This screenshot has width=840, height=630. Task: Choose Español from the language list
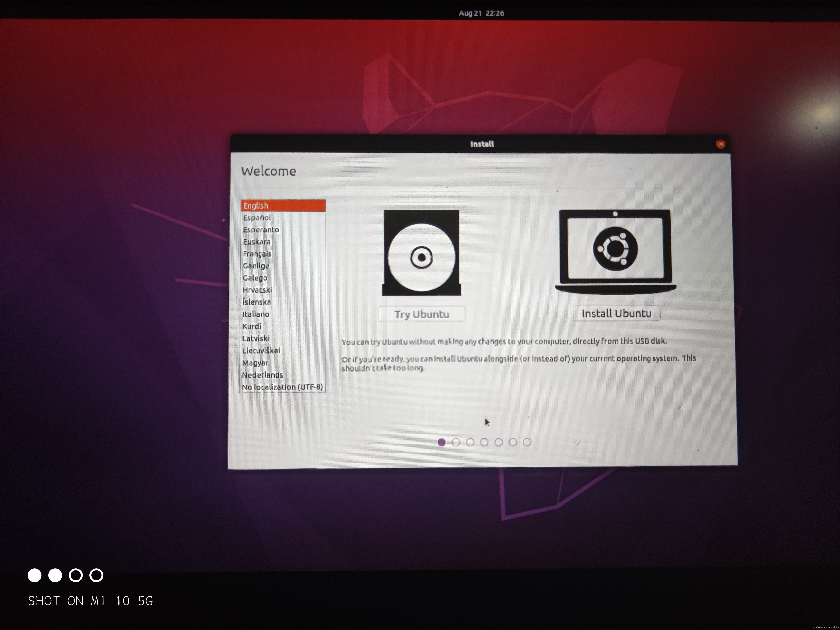coord(257,218)
